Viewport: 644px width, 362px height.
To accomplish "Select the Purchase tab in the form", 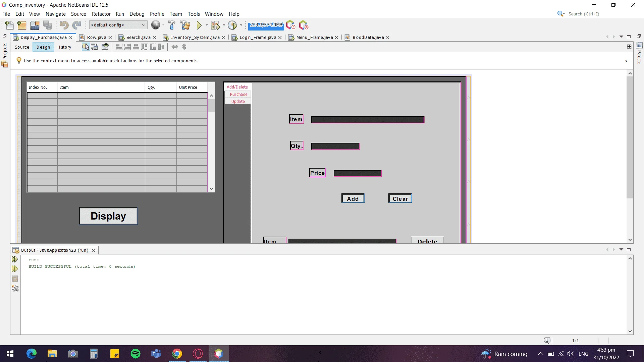I will [238, 95].
